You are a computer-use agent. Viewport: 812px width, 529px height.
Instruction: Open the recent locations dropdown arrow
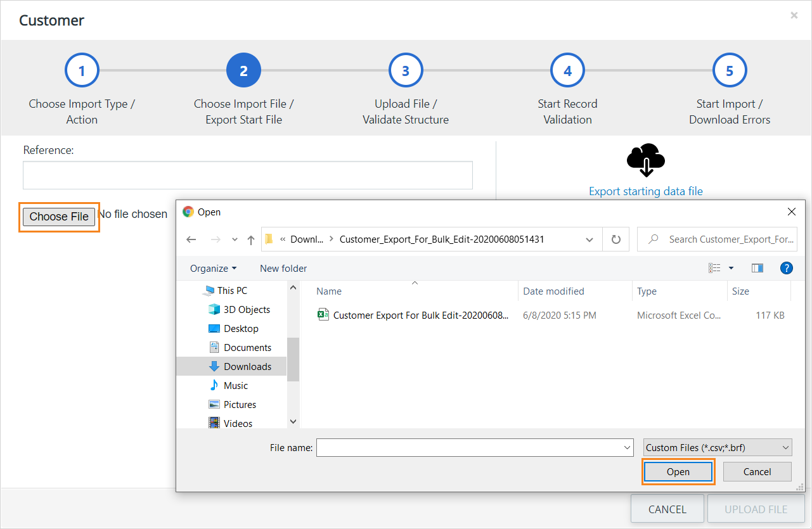(x=235, y=239)
